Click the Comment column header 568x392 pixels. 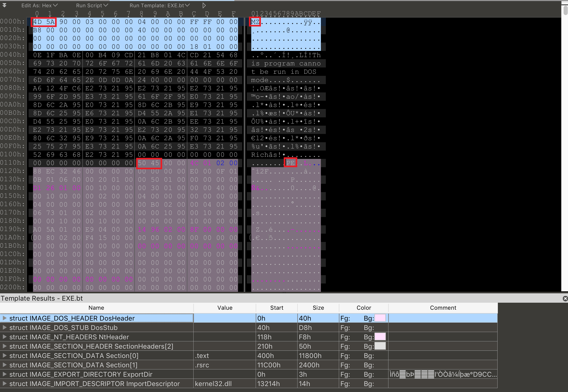coord(443,308)
